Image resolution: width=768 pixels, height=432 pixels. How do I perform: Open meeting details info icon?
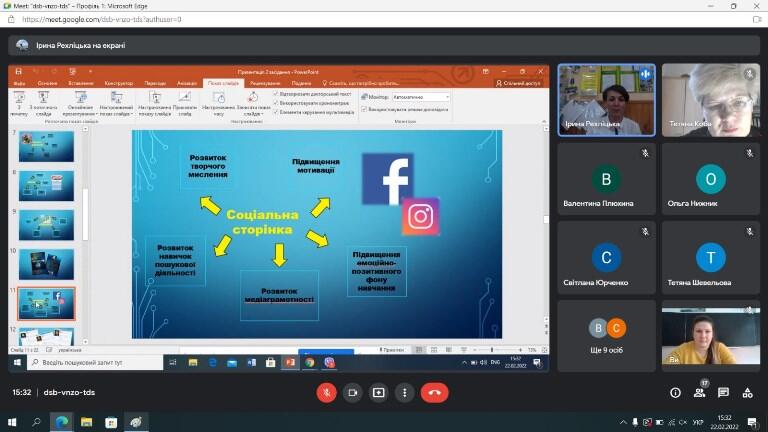pyautogui.click(x=675, y=393)
